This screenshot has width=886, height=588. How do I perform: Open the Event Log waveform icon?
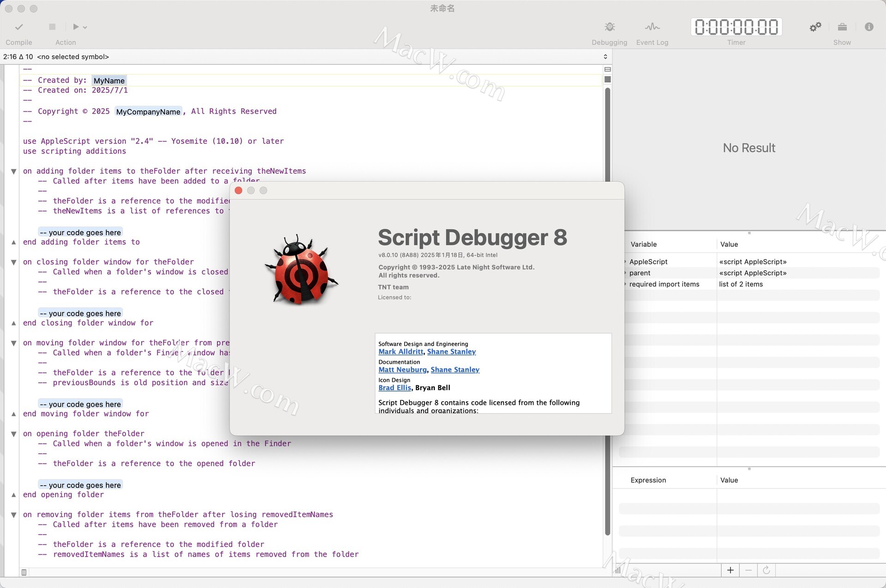pyautogui.click(x=652, y=27)
